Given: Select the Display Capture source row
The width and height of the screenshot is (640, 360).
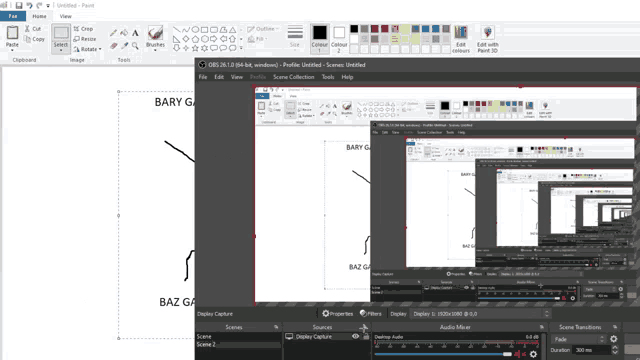Looking at the screenshot, I should (327, 336).
